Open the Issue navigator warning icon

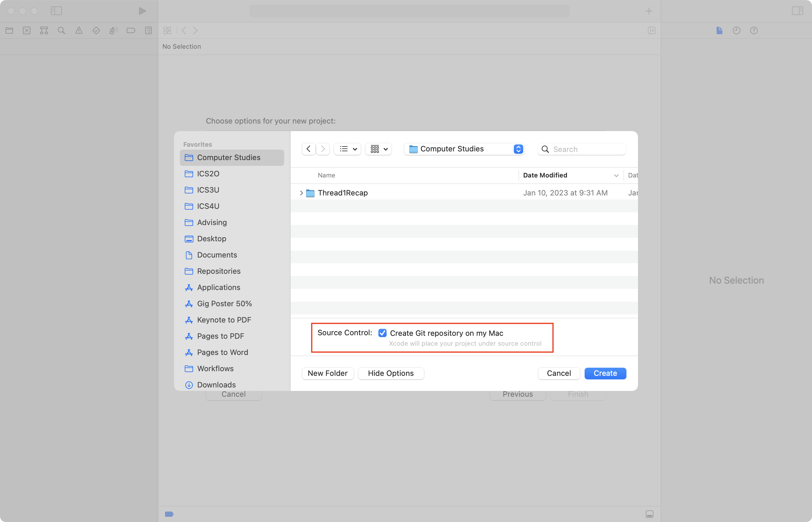pos(79,30)
